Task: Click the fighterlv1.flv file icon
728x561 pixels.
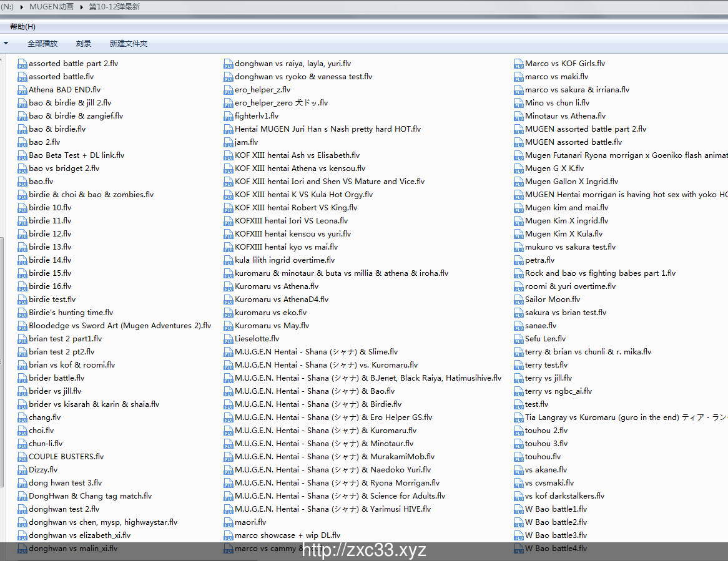Action: [x=229, y=116]
